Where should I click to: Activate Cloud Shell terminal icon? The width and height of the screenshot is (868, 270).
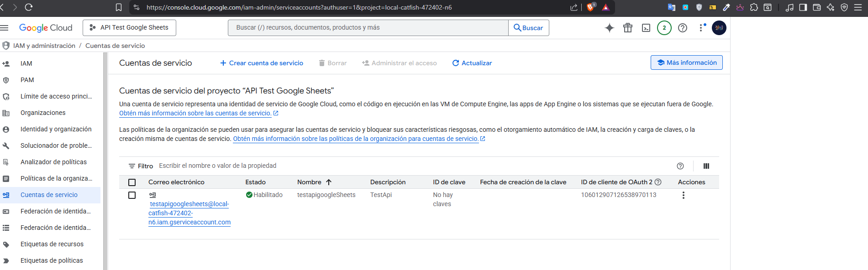pos(646,28)
